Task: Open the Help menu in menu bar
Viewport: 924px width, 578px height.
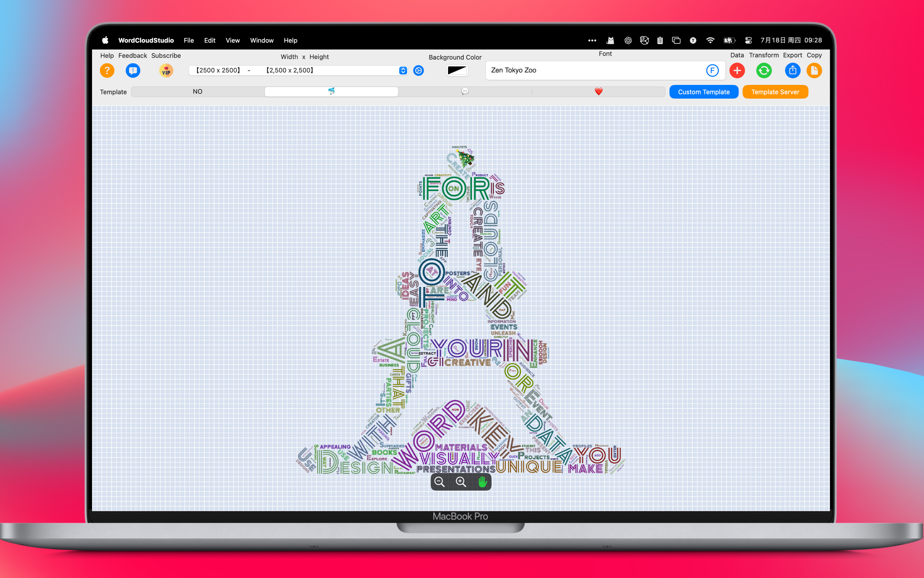Action: tap(291, 40)
